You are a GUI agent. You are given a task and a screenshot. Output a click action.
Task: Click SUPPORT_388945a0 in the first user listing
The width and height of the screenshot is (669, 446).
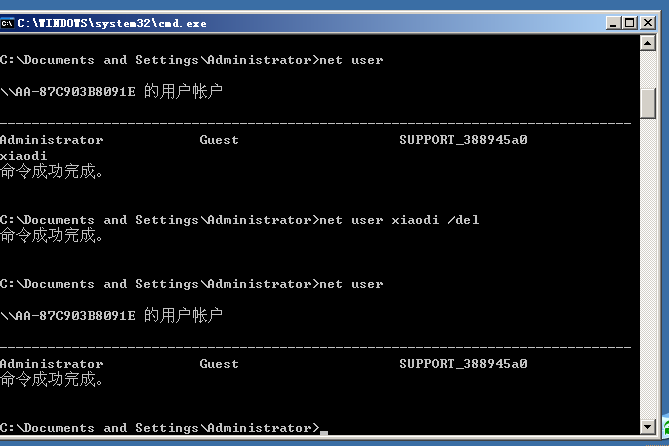coord(463,140)
